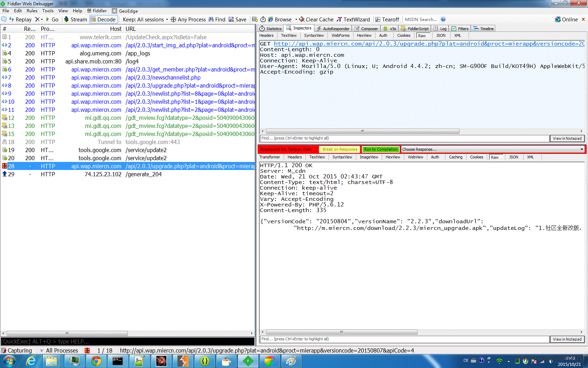588x368 pixels.
Task: Click the response Find field
Action: point(405,339)
